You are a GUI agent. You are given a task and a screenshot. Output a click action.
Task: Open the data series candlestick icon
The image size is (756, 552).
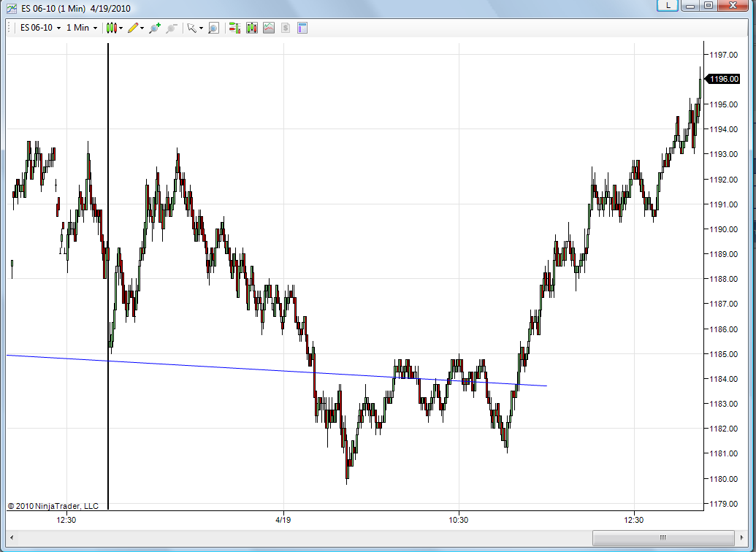point(252,28)
